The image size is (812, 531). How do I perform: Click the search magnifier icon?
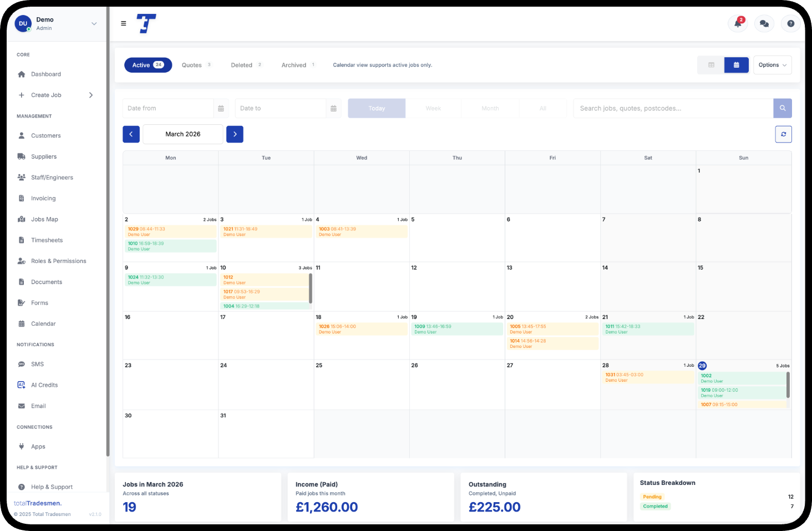tap(783, 108)
